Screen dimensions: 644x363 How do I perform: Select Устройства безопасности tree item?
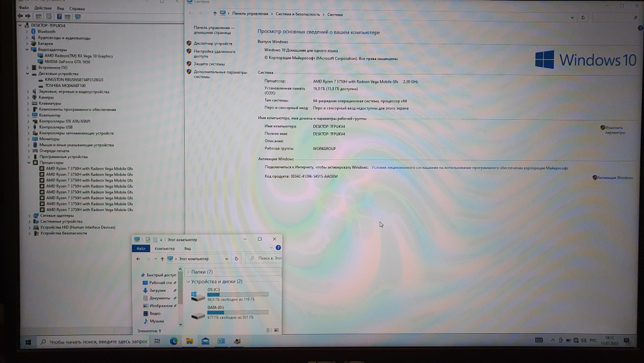point(64,233)
